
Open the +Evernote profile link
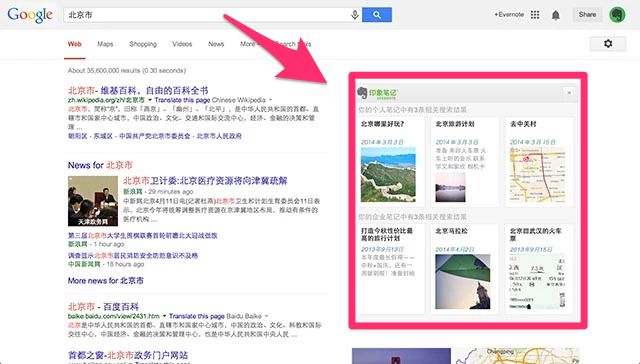point(509,15)
